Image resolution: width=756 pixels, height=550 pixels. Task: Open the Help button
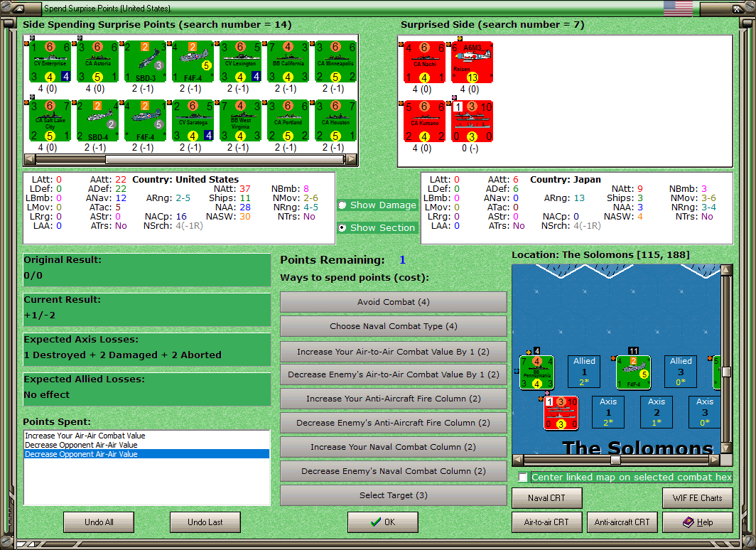click(698, 522)
